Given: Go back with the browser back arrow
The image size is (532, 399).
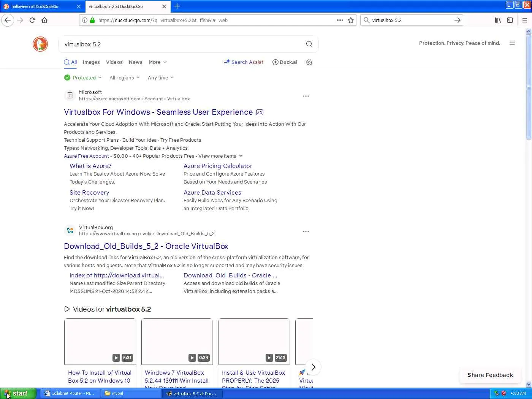Looking at the screenshot, I should point(8,20).
